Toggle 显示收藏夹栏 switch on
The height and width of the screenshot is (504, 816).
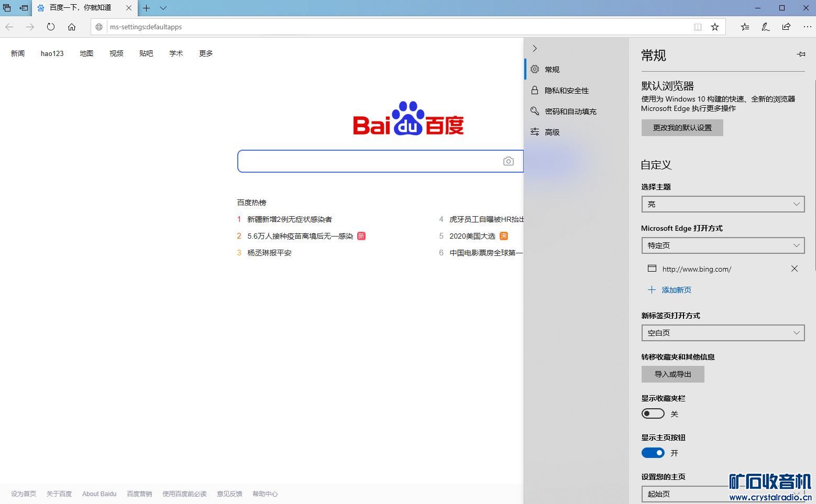pos(653,413)
